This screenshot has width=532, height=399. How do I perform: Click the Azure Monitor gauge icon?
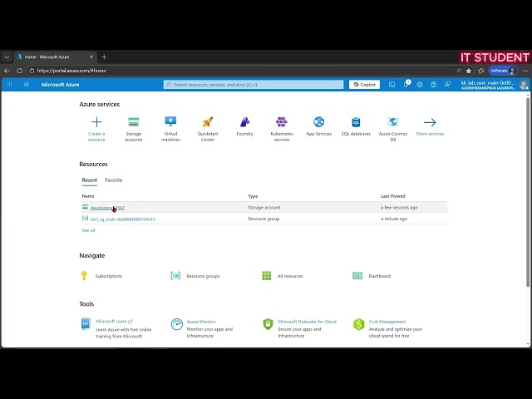coord(177,324)
